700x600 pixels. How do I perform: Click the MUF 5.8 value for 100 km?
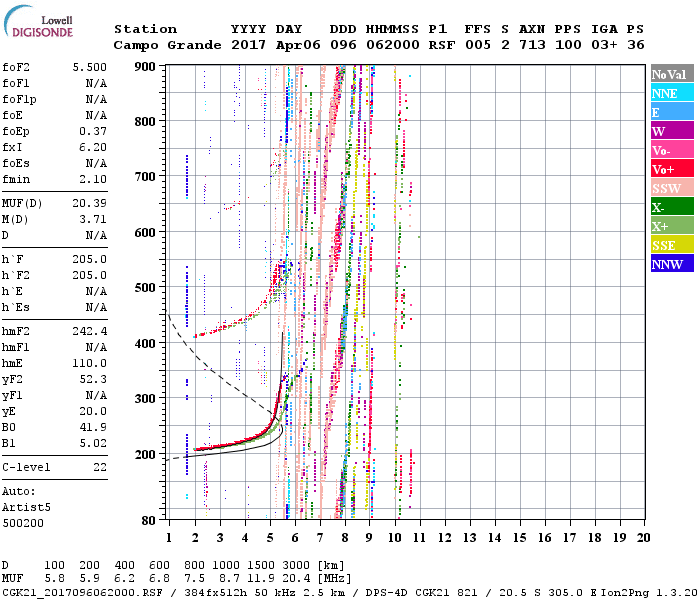tap(54, 579)
